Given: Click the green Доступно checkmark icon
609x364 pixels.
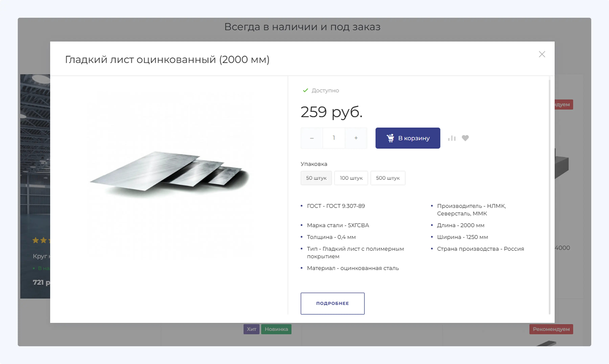Looking at the screenshot, I should [x=305, y=91].
